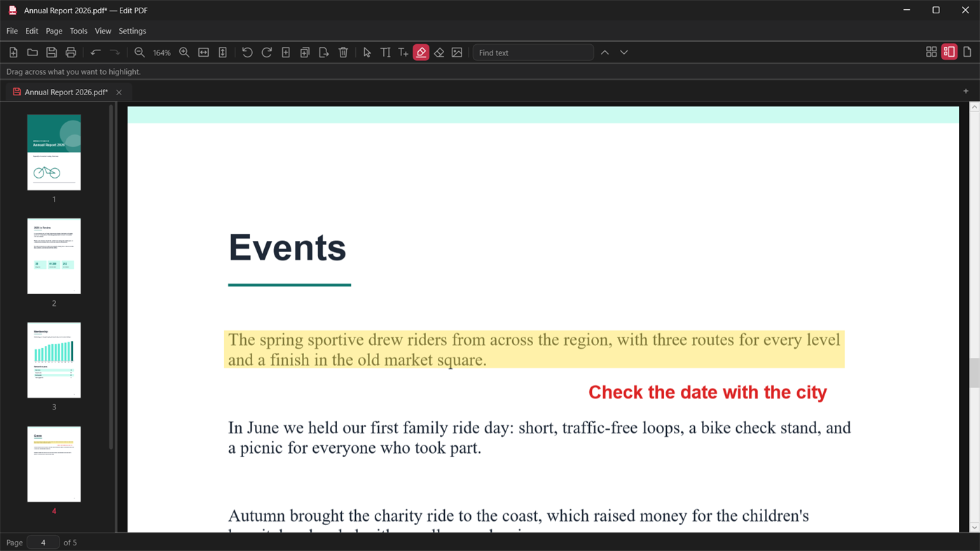The width and height of the screenshot is (980, 551).
Task: Create a new PDF document
Action: tap(13, 53)
